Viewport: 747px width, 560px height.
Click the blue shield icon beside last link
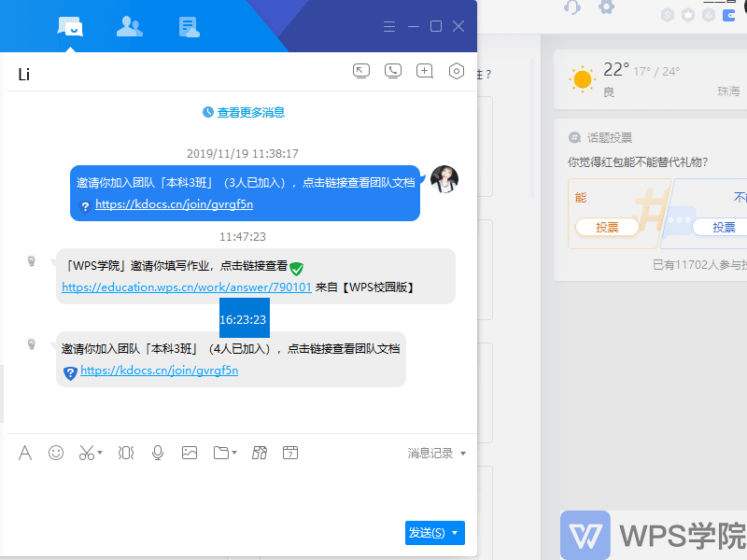70,372
